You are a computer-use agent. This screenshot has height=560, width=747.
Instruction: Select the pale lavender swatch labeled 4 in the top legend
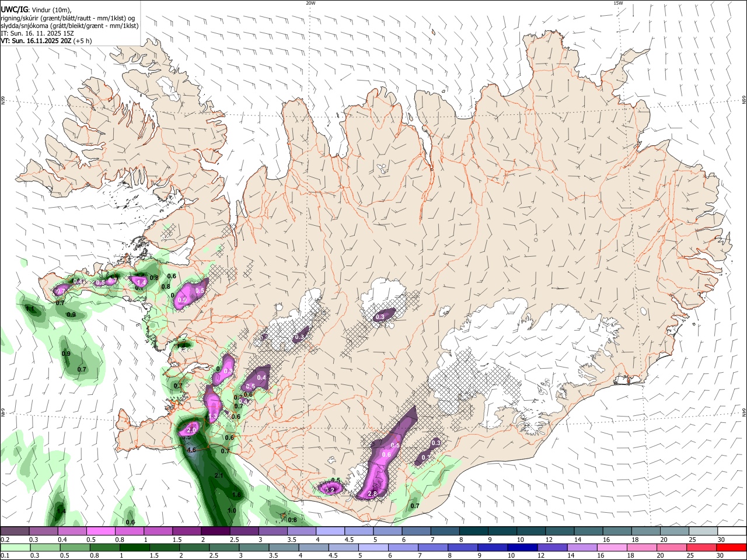pyautogui.click(x=331, y=531)
